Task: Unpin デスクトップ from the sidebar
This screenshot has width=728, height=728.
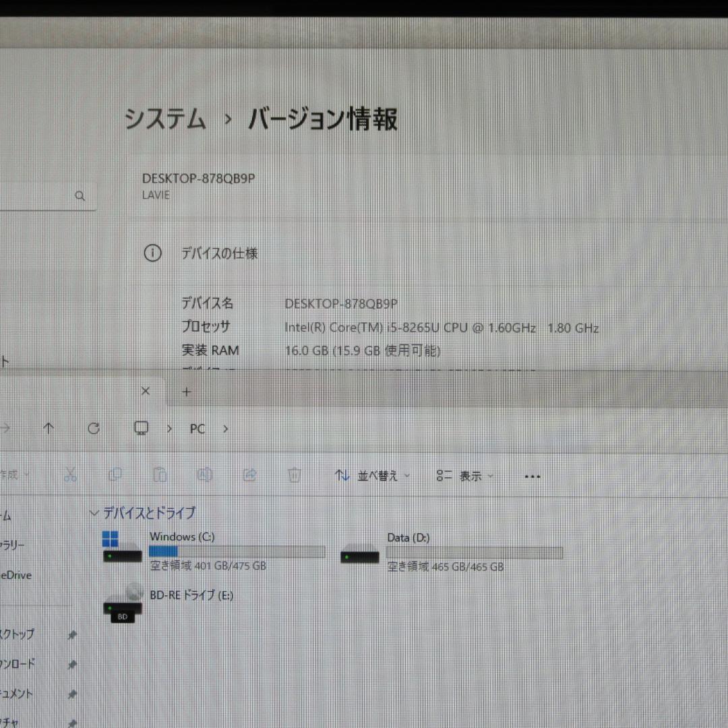Action: coord(72,634)
